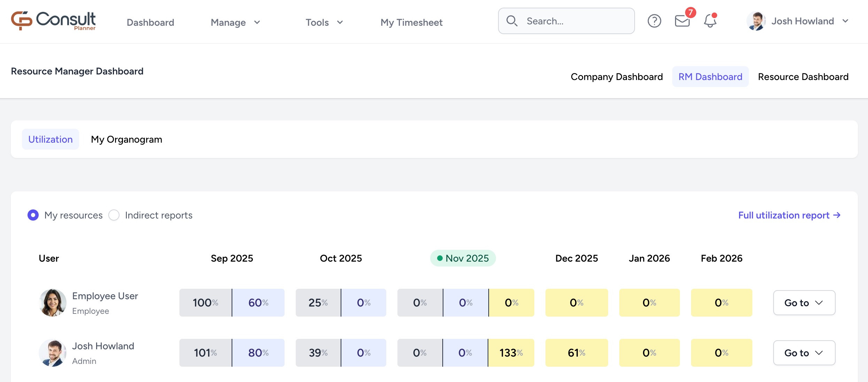Expand the Go to dropdown for Employee User
This screenshot has height=382, width=868.
[804, 303]
